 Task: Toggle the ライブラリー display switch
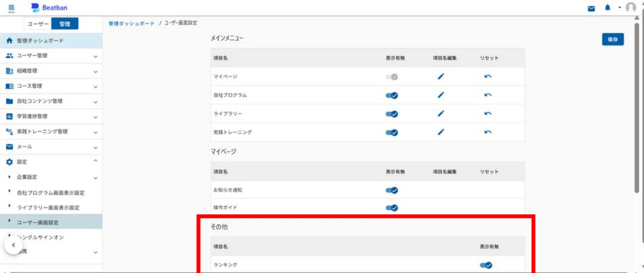click(392, 114)
